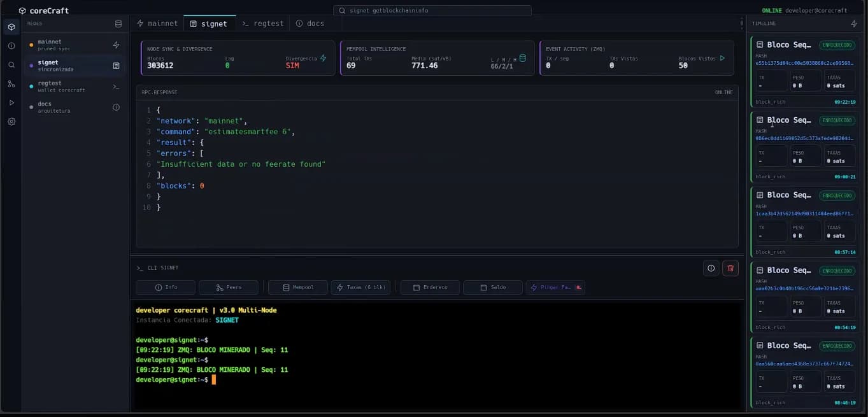Switch to the signet tab

tap(209, 24)
